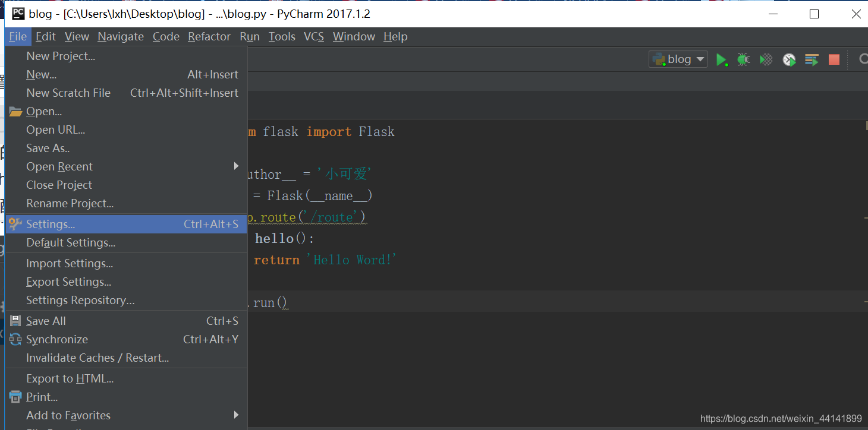Choose Close Project entry
The image size is (868, 430).
pos(126,185)
